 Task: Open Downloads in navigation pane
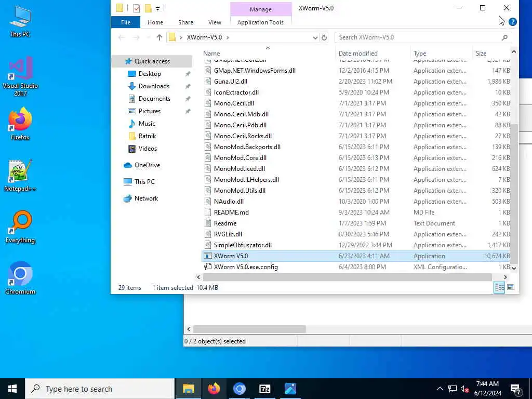[154, 86]
